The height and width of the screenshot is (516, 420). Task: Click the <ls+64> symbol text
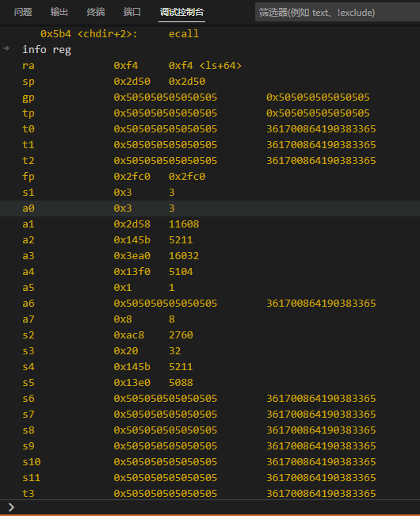220,66
